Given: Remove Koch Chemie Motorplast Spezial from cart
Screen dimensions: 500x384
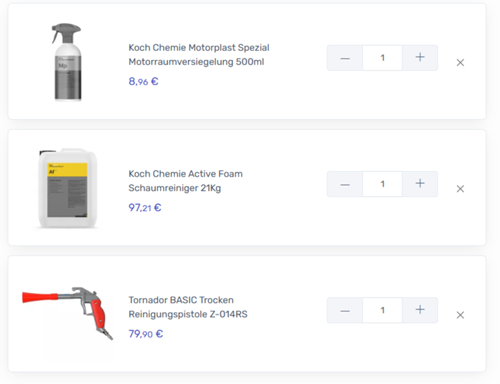Looking at the screenshot, I should [460, 63].
